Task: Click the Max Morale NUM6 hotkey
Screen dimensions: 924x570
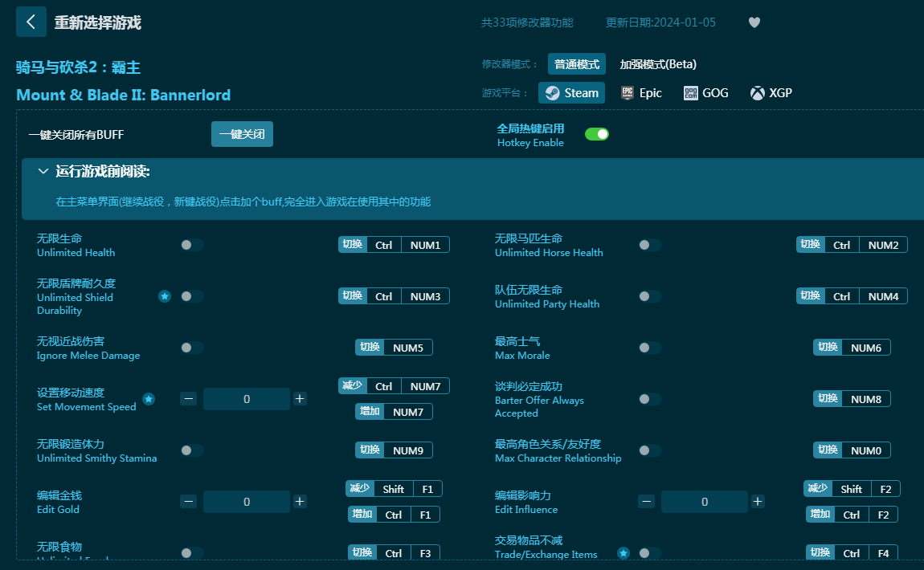Action: pyautogui.click(x=852, y=348)
